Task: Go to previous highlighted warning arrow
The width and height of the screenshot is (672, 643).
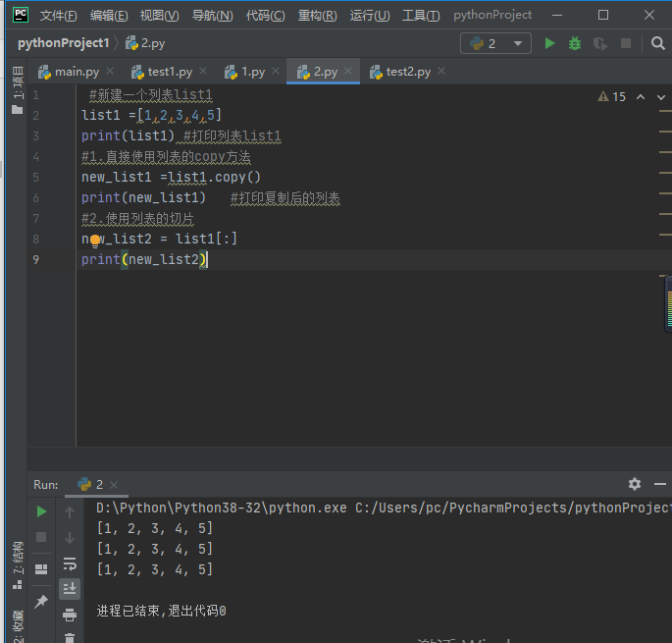Action: [x=641, y=97]
